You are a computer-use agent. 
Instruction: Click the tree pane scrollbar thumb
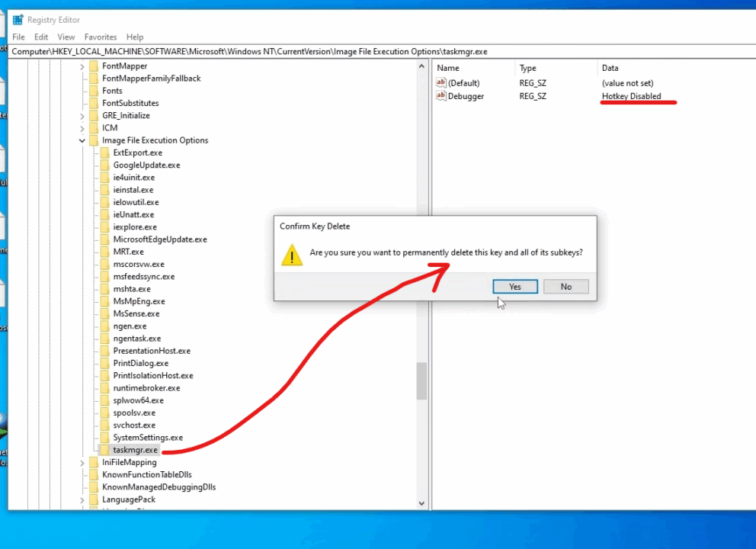tap(421, 380)
